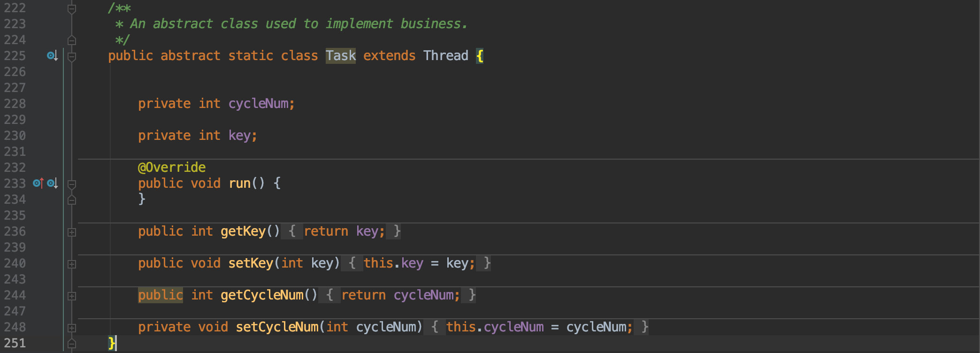Click line number 228 in the gutter
The height and width of the screenshot is (353, 980).
(x=15, y=104)
